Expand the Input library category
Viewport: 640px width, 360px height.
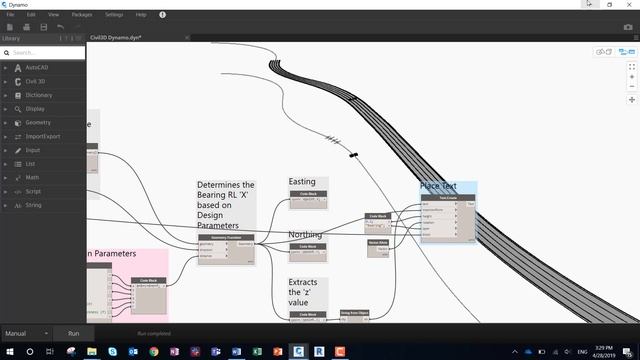[x=5, y=150]
